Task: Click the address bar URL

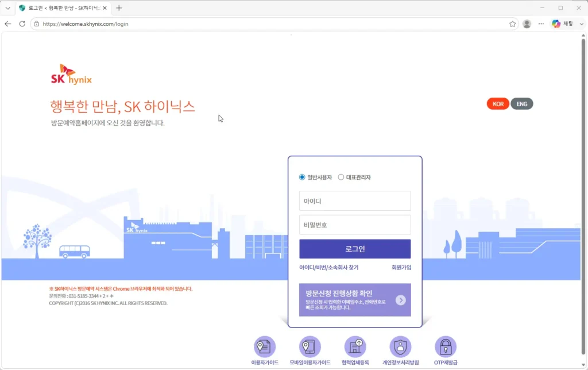Action: pos(86,24)
